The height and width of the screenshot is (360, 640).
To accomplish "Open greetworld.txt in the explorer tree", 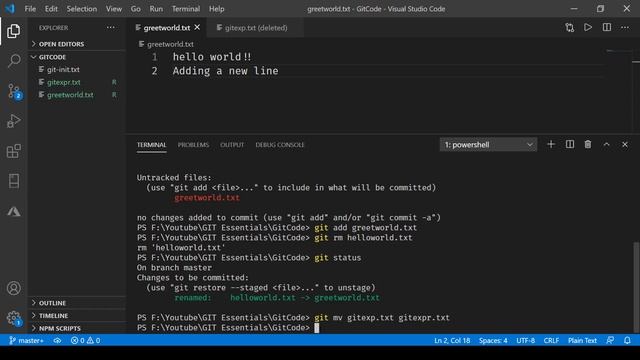I will click(x=77, y=95).
